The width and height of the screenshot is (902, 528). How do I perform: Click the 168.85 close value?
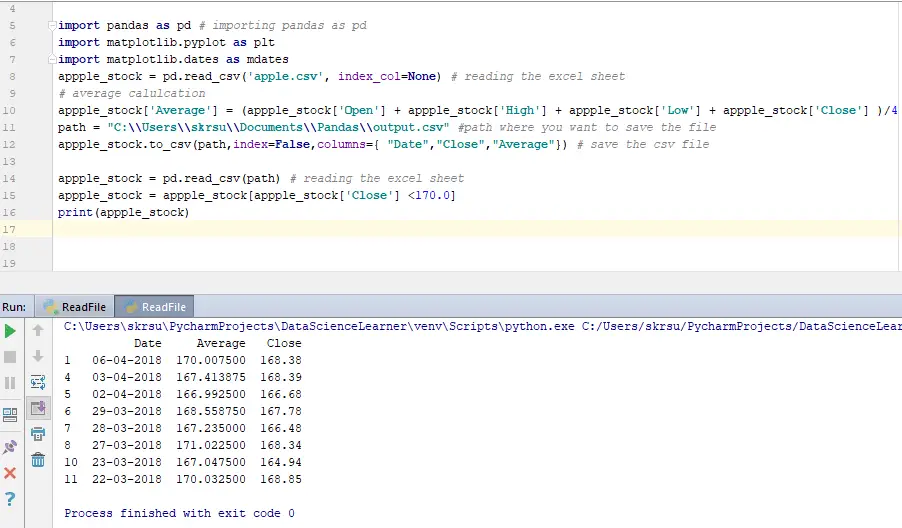(x=281, y=479)
